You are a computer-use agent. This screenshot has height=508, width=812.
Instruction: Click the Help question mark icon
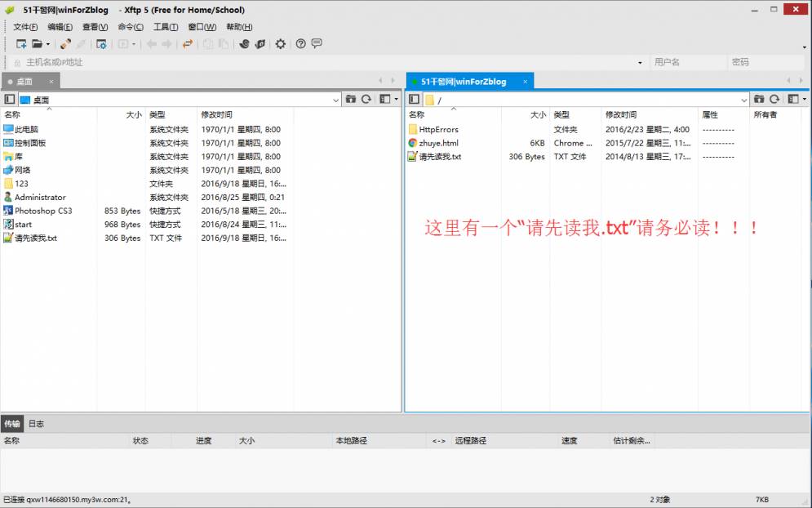tap(300, 44)
